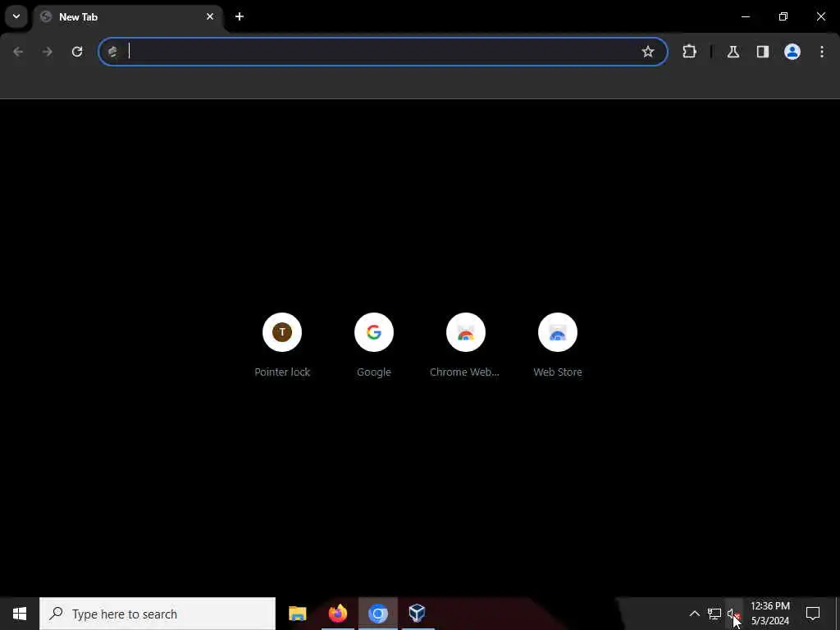Restore down the Chrome window
Image resolution: width=840 pixels, height=630 pixels.
[783, 16]
